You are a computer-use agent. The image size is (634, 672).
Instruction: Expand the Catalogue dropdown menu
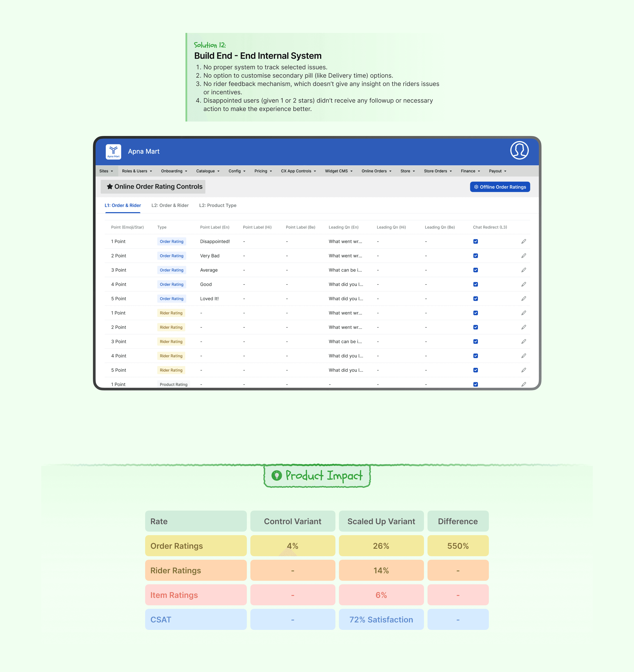point(208,171)
